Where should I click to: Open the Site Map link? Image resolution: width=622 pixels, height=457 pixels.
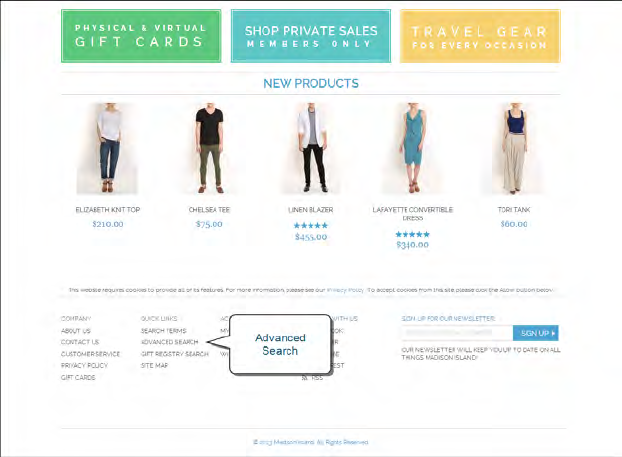tap(154, 365)
